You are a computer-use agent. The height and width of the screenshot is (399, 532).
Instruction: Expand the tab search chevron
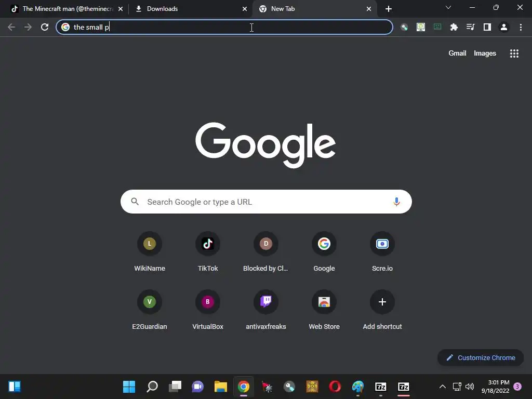coord(448,7)
